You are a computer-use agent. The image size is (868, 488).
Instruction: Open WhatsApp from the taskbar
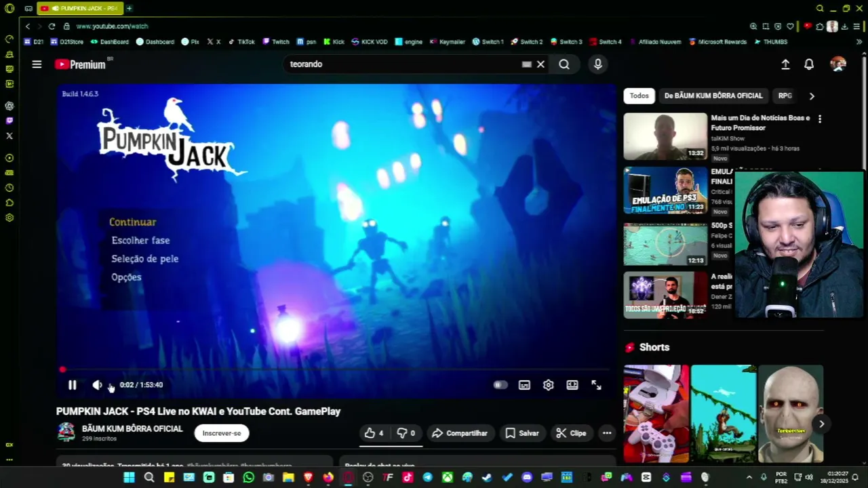[x=248, y=478]
